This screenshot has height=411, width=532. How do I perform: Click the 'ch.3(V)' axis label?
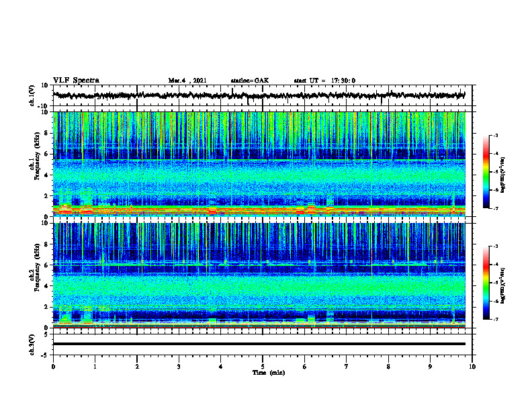tap(32, 345)
